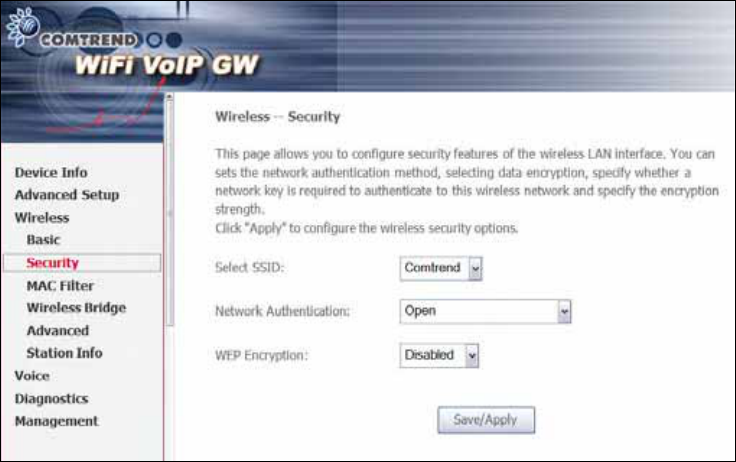Open the Wireless Advanced page
This screenshot has width=736, height=462.
click(58, 331)
